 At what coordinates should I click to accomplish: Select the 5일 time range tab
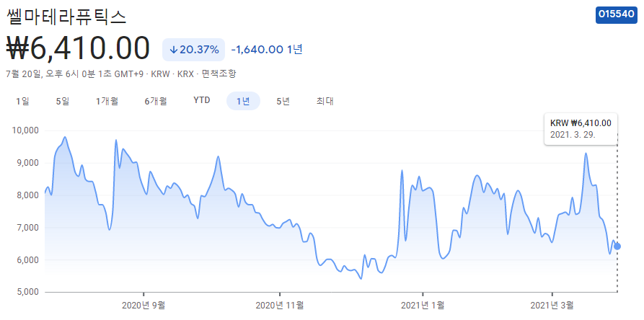tap(63, 102)
